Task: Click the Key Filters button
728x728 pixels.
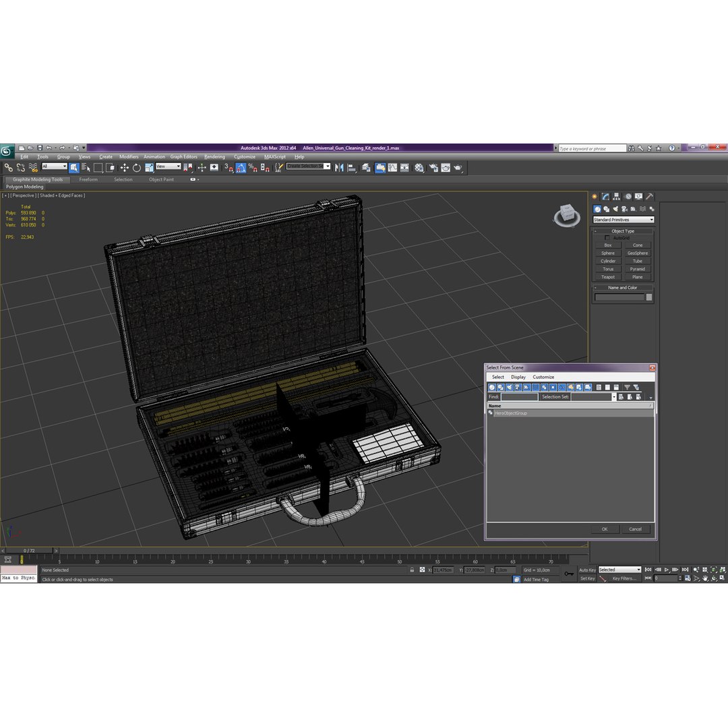Action: click(x=624, y=578)
